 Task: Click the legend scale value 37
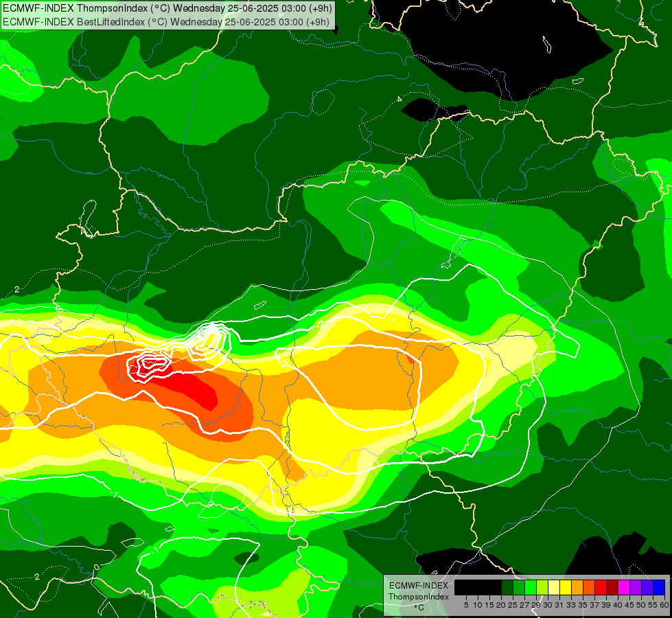595,605
